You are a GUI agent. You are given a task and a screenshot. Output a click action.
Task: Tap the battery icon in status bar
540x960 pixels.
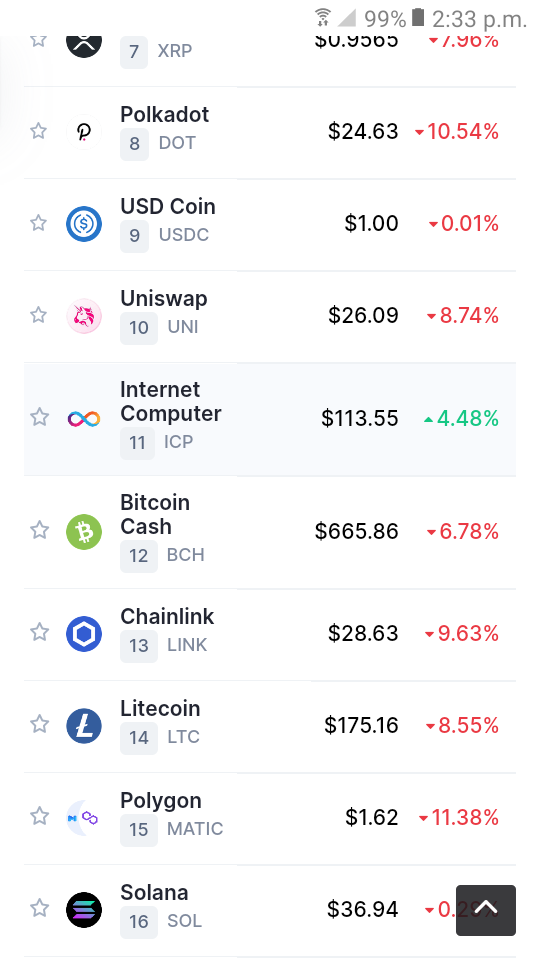coord(418,18)
